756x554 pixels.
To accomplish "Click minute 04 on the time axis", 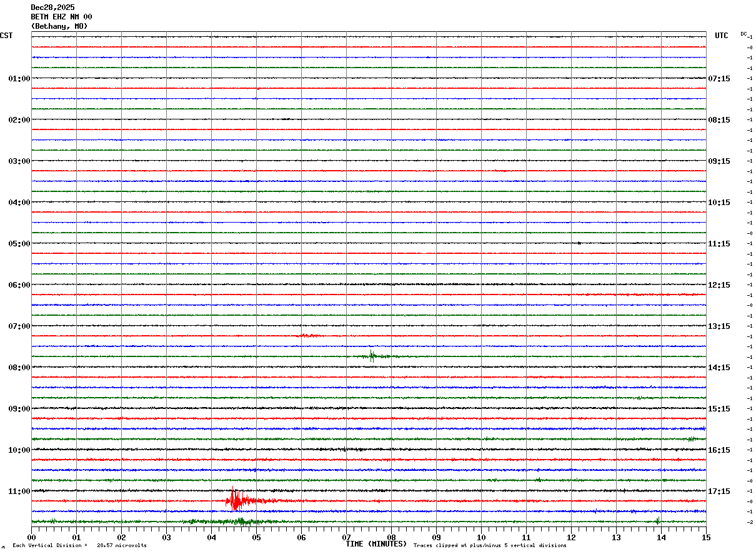I will click(211, 537).
